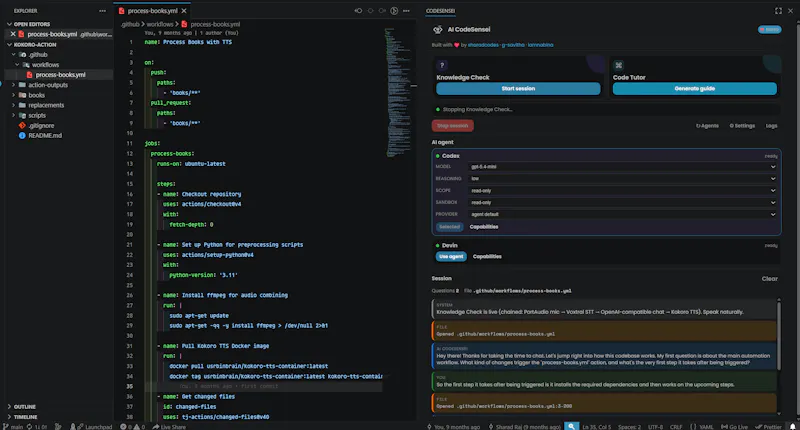The height and width of the screenshot is (430, 800).
Task: Select Devin with Use agent button
Action: [451, 257]
